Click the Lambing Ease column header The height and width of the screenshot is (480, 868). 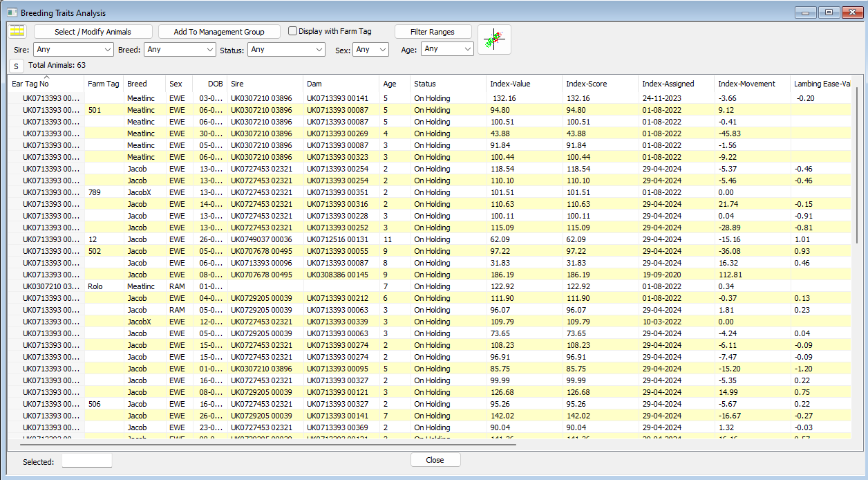(820, 84)
